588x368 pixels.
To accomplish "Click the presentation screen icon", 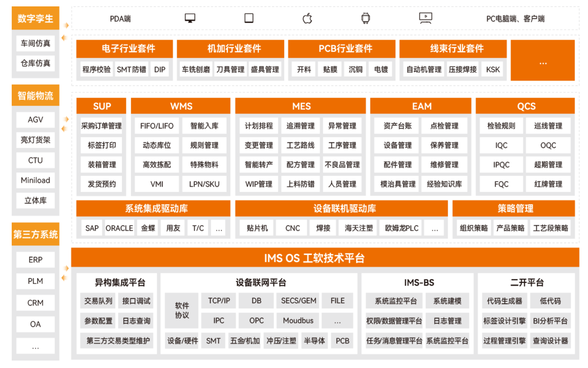I will click(x=425, y=18).
